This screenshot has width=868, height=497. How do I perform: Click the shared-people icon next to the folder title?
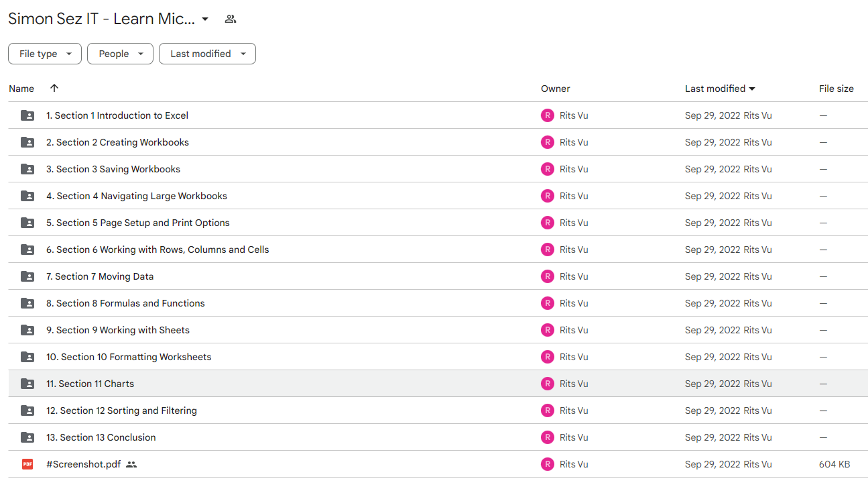(x=231, y=19)
